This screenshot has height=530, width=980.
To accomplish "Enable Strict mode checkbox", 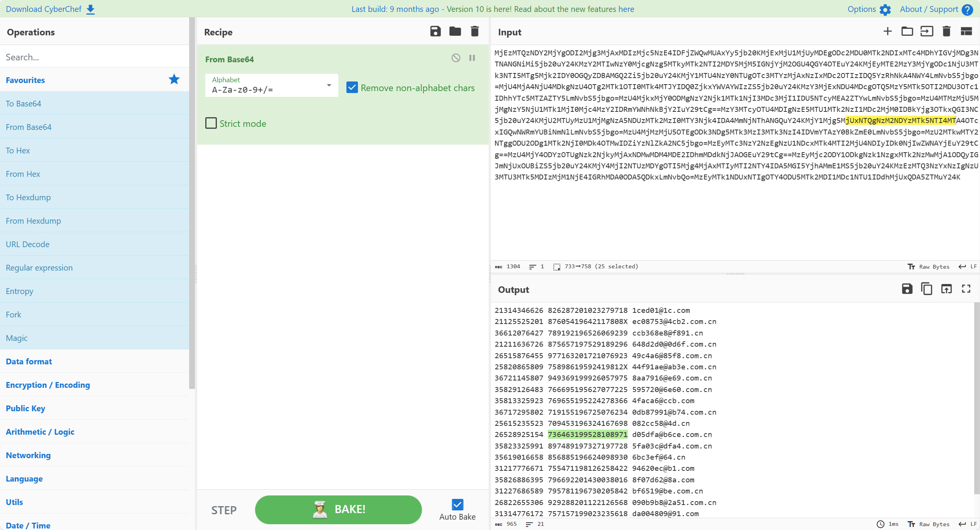I will click(x=211, y=123).
